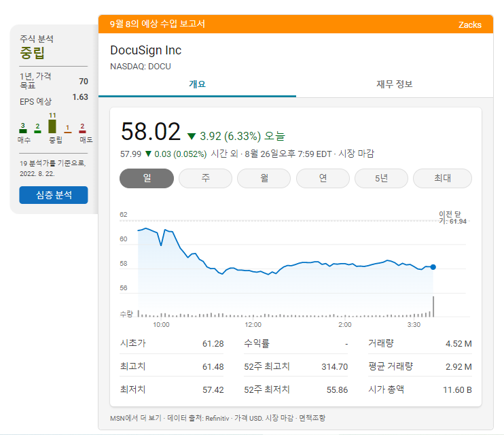This screenshot has height=435, width=504.
Task: Click the 시가 총액 value 11.60 B
Action: [x=457, y=390]
